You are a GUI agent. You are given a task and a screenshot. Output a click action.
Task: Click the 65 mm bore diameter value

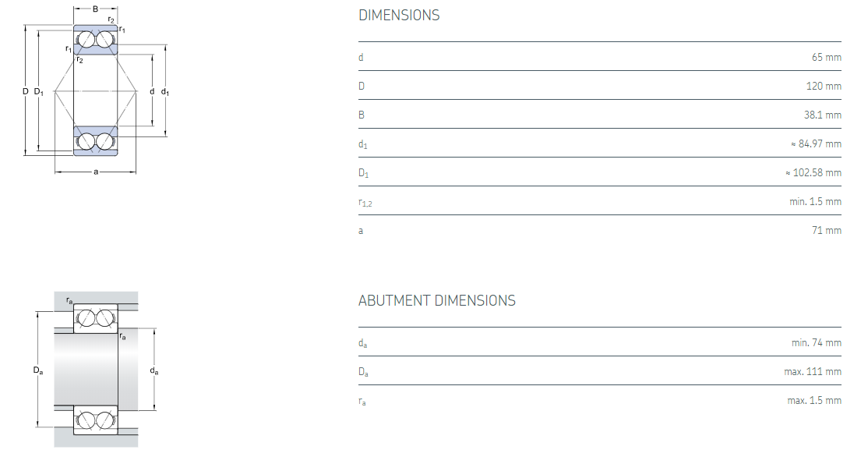click(826, 57)
